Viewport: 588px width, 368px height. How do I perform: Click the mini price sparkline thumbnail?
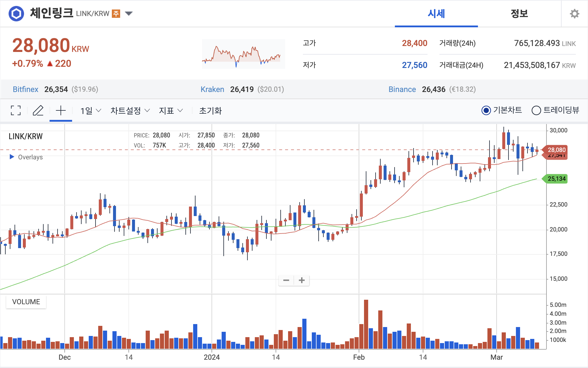[x=243, y=54]
